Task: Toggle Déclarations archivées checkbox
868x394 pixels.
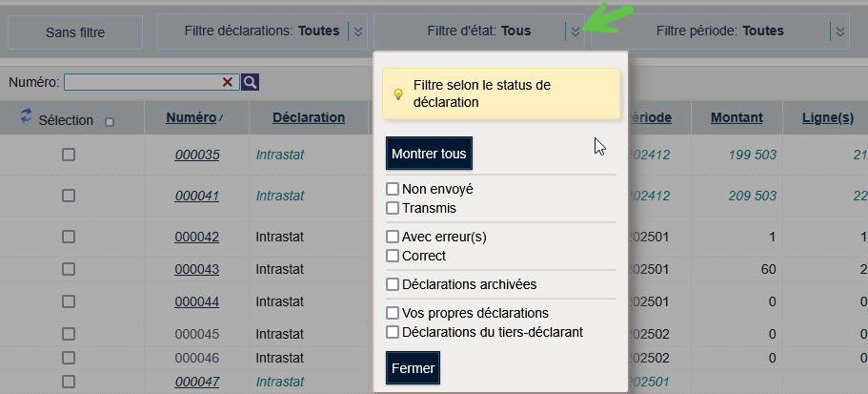Action: tap(393, 285)
